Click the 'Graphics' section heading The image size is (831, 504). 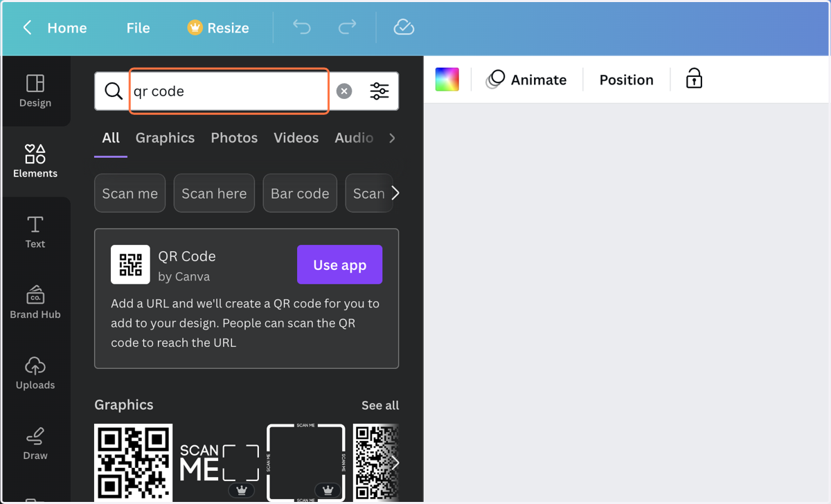coord(124,405)
